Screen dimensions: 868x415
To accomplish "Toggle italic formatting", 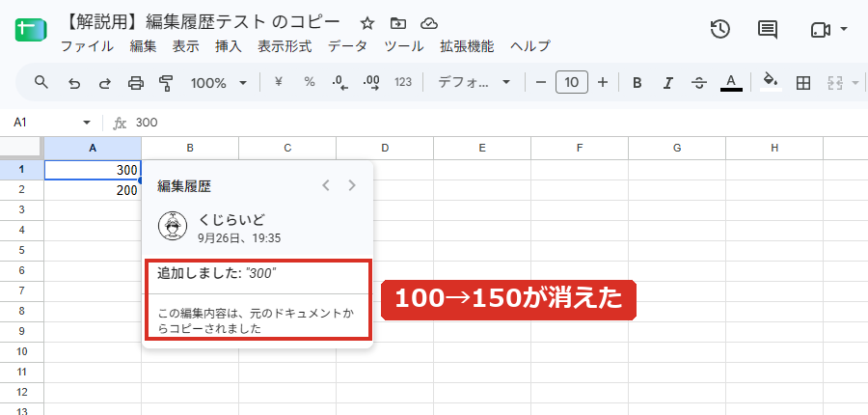I will (668, 83).
